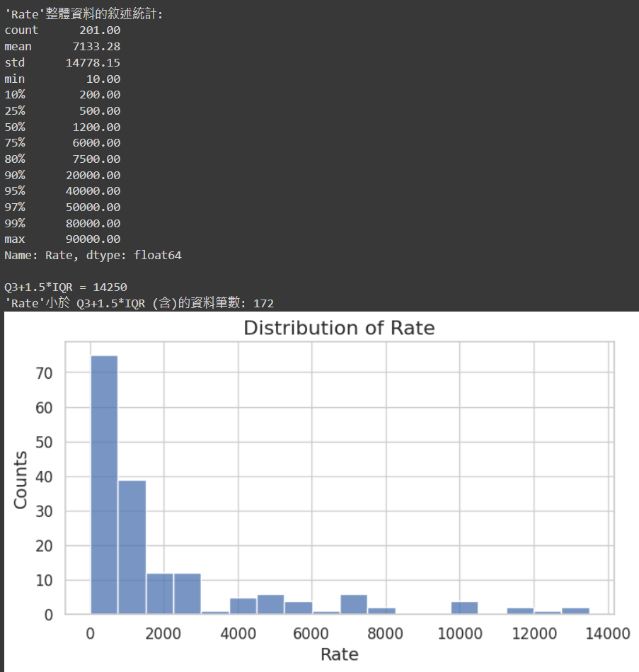Click the histogram bar near 7000

pyautogui.click(x=354, y=604)
